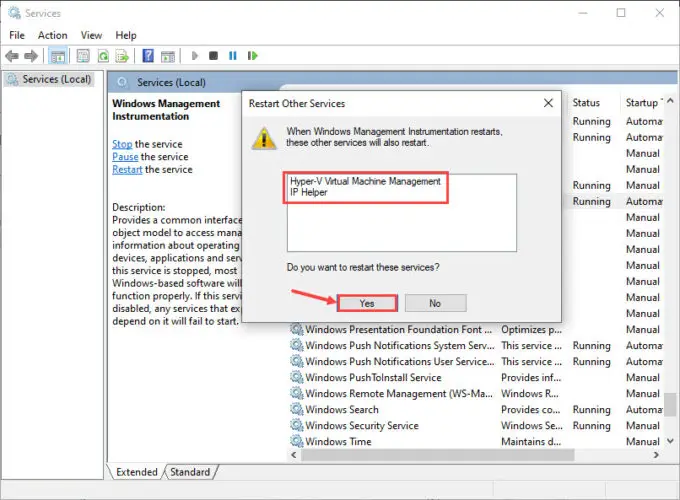Select the Windows Time service row
Image resolution: width=680 pixels, height=500 pixels.
[476, 442]
